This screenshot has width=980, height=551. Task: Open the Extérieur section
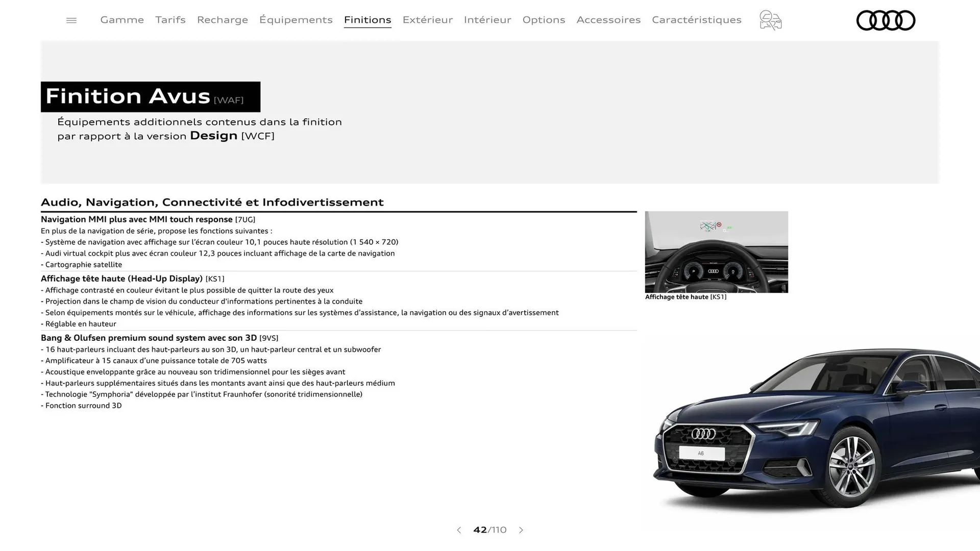pyautogui.click(x=427, y=20)
